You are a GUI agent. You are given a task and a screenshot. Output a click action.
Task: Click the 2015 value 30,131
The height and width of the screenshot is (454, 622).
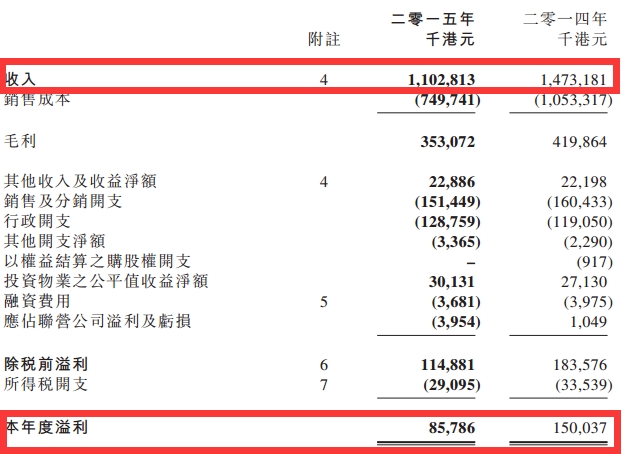pos(448,281)
